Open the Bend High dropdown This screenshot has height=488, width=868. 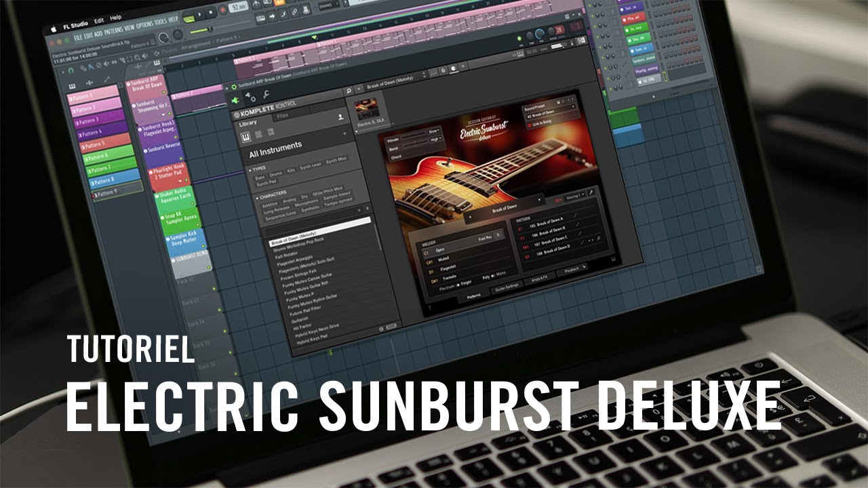coord(436,138)
